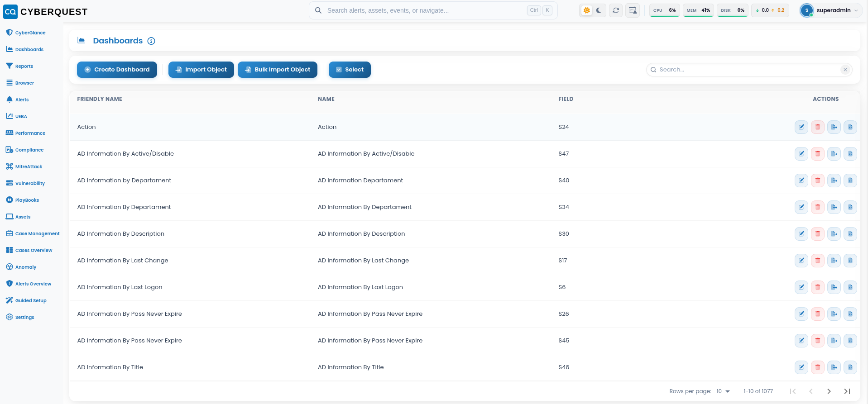The image size is (868, 404).
Task: Delete AD Information By Title dashboard
Action: pos(818,367)
